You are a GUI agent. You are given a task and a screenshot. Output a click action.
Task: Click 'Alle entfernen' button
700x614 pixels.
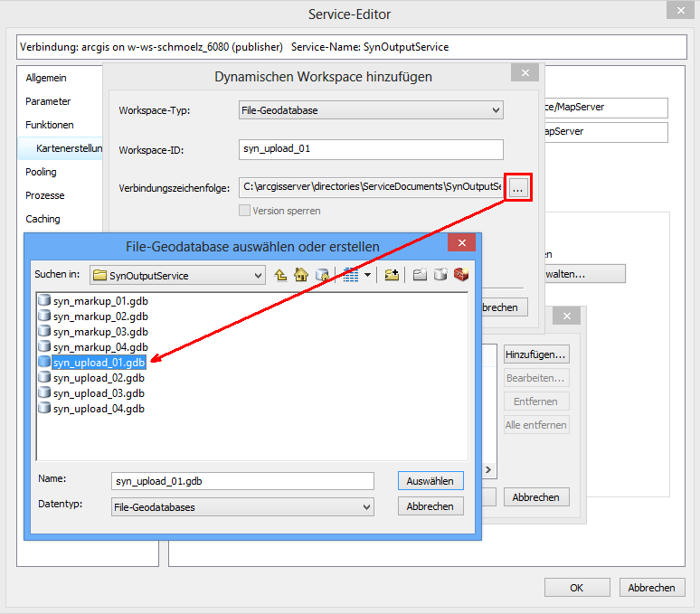[x=536, y=425]
